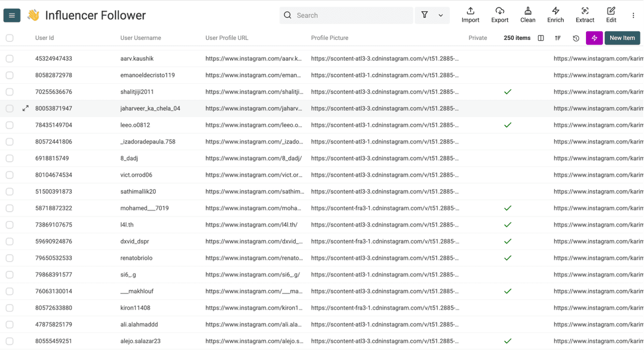Click the purple lightning action button

594,38
